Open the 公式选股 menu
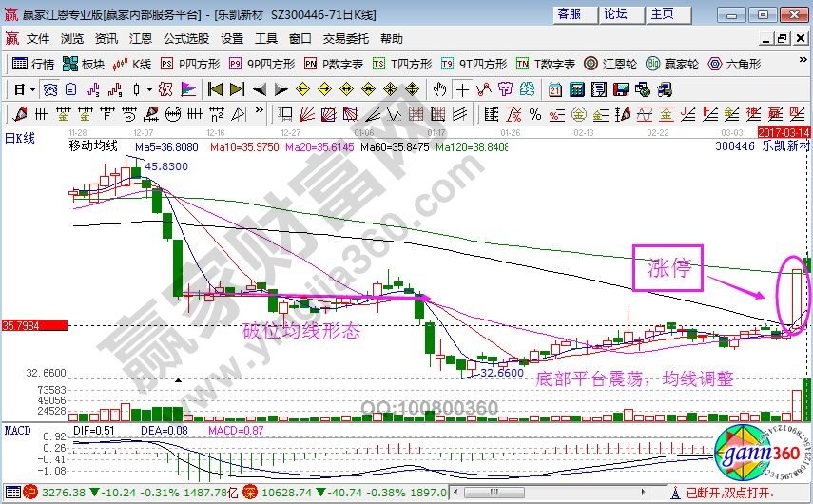813x504 pixels. (185, 39)
